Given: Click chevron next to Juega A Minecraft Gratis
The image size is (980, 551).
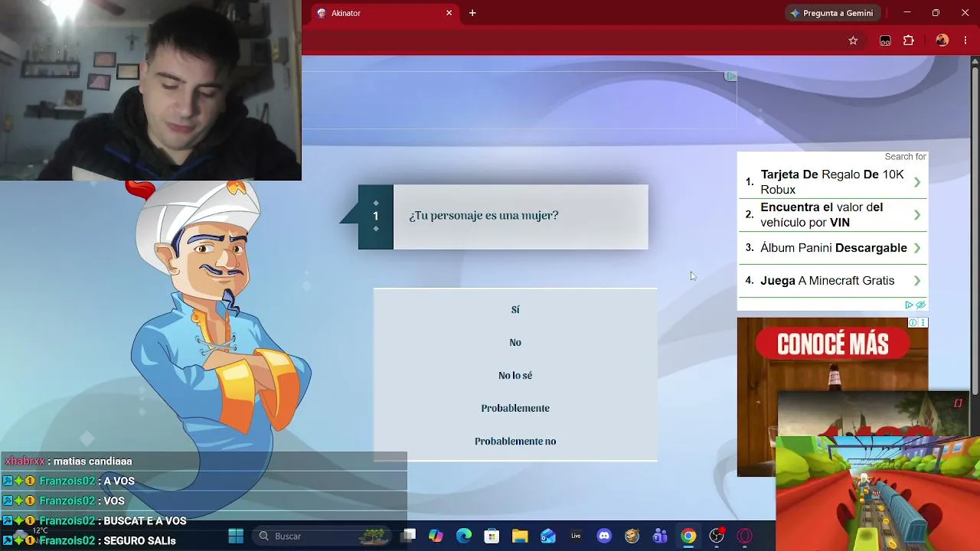Looking at the screenshot, I should [917, 281].
